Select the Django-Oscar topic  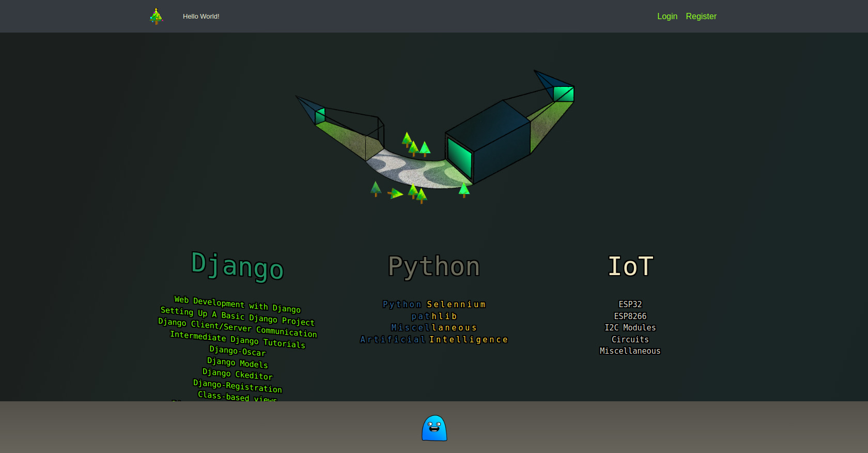click(x=237, y=351)
